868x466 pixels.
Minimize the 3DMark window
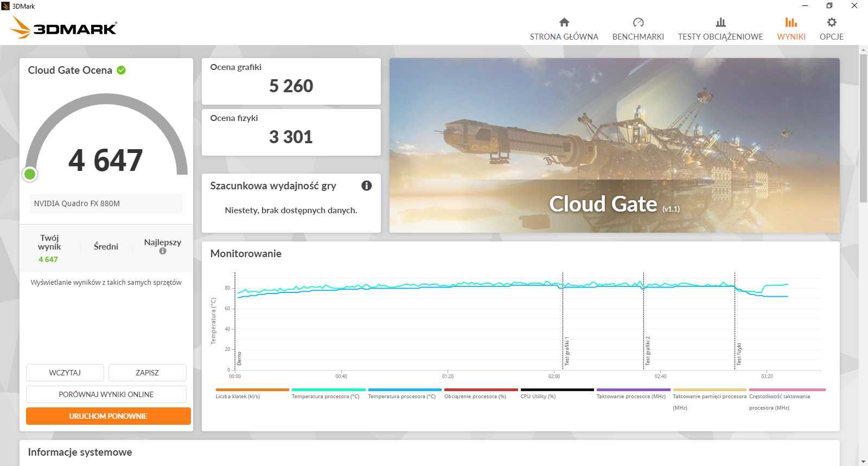click(x=805, y=6)
